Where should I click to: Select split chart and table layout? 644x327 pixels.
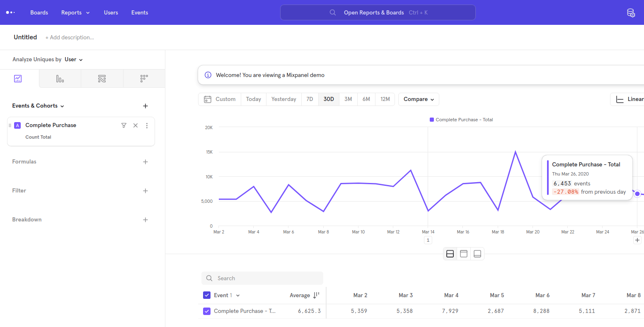click(x=450, y=254)
